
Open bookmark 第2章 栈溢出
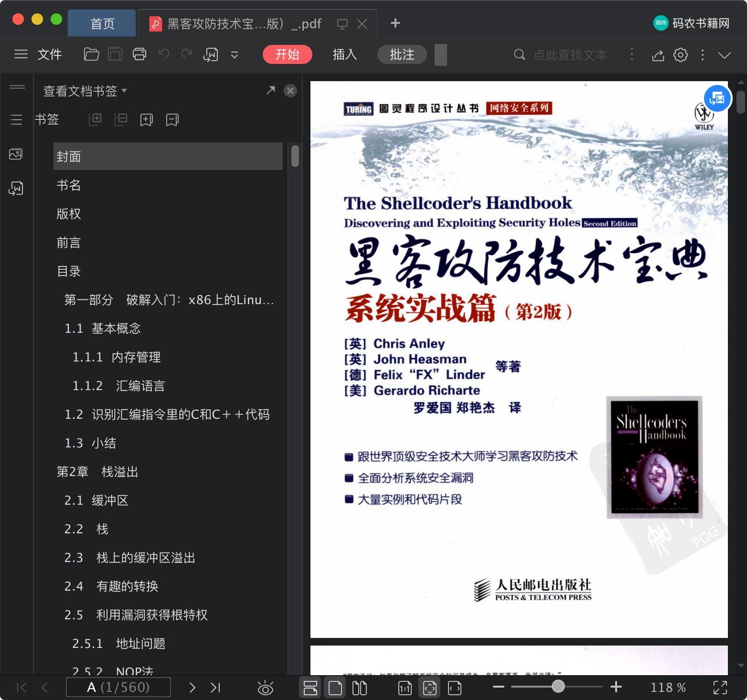[97, 472]
